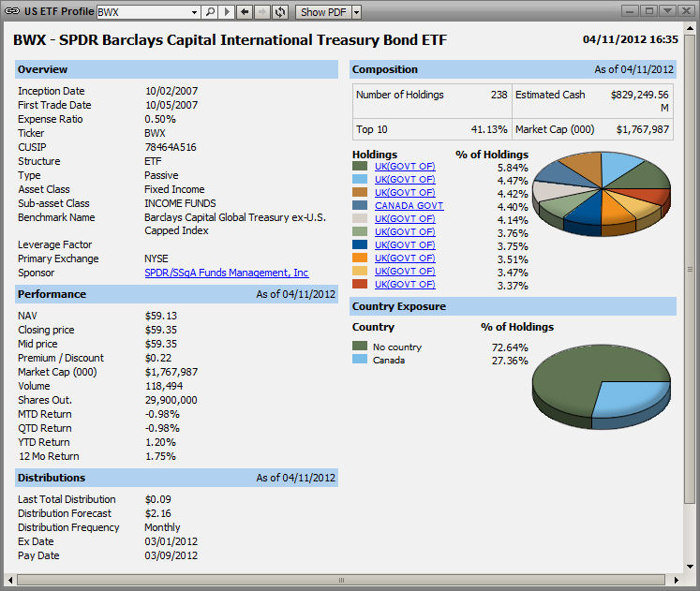The image size is (700, 591).
Task: Click the magnifier search icon beside BWX
Action: 209,11
